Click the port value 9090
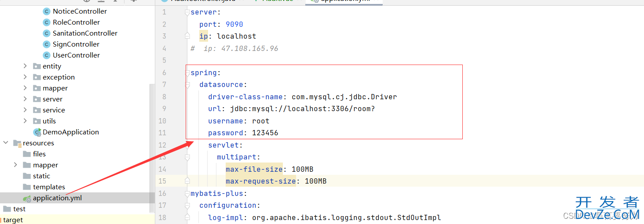The height and width of the screenshot is (224, 644). (x=234, y=24)
